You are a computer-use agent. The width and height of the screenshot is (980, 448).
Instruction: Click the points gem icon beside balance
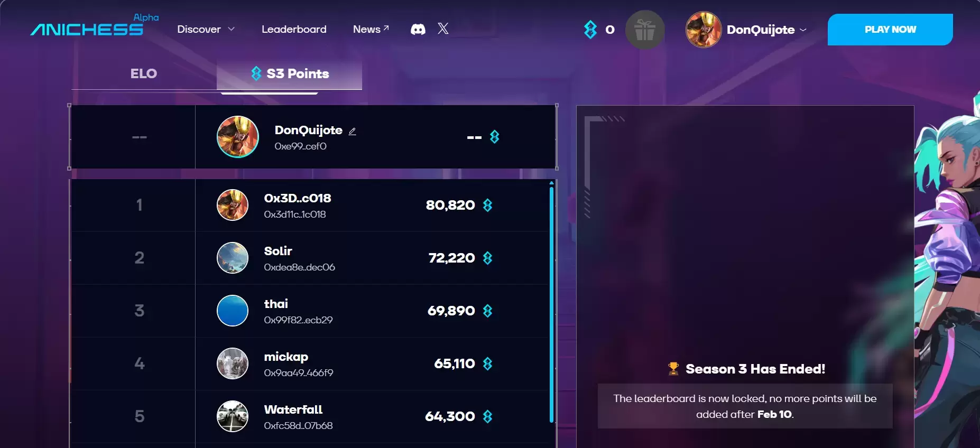590,30
